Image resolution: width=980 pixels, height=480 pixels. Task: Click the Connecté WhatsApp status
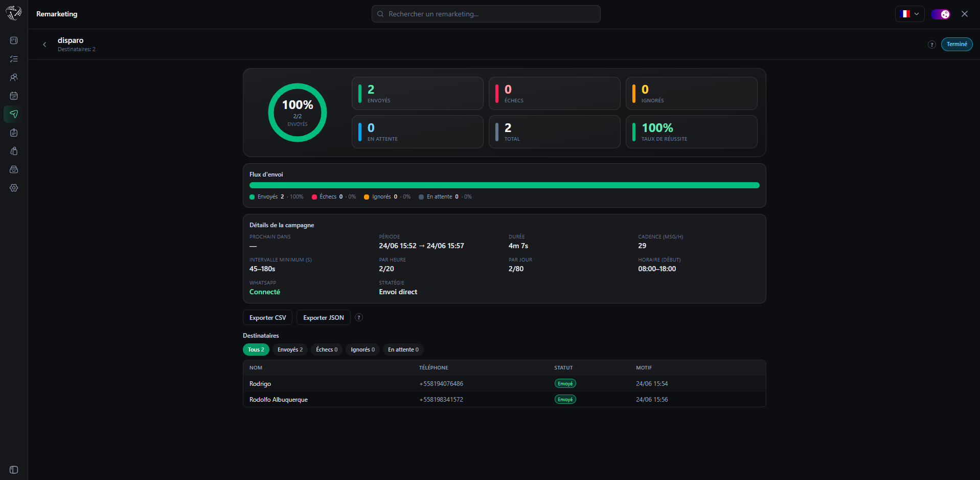[265, 292]
